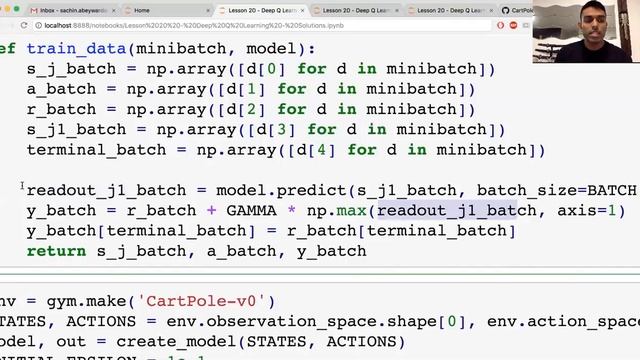Click the webcam video thumbnail of the presenter
Image resolution: width=640 pixels, height=360 pixels.
click(586, 31)
